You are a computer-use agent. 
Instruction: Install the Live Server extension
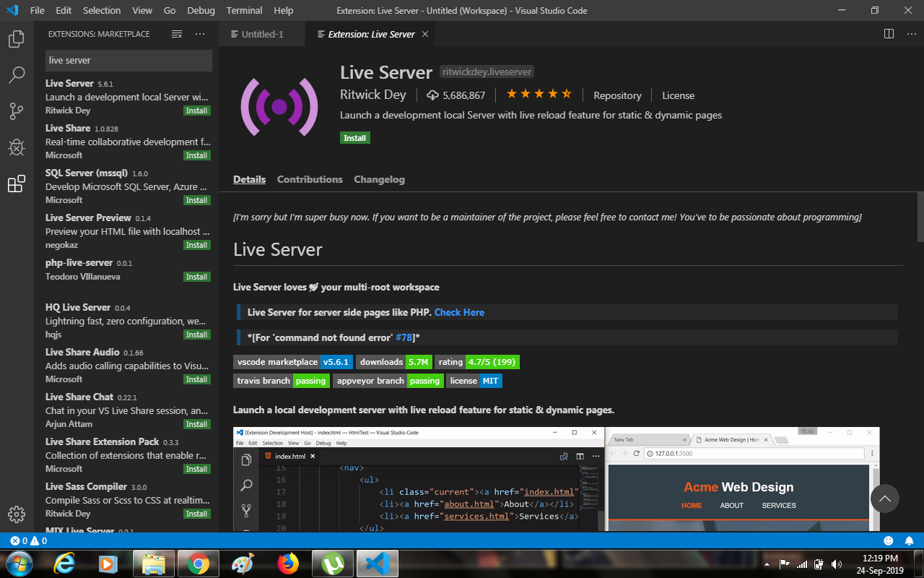click(354, 137)
